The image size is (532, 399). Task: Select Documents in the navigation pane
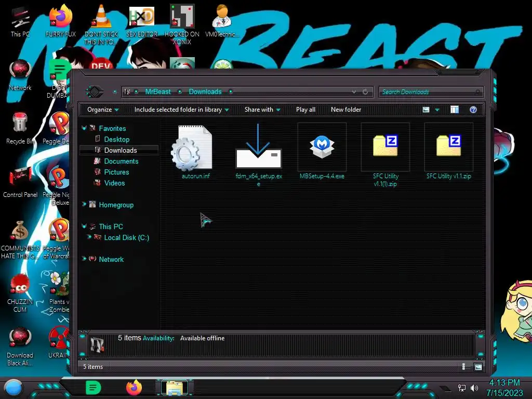tap(121, 161)
